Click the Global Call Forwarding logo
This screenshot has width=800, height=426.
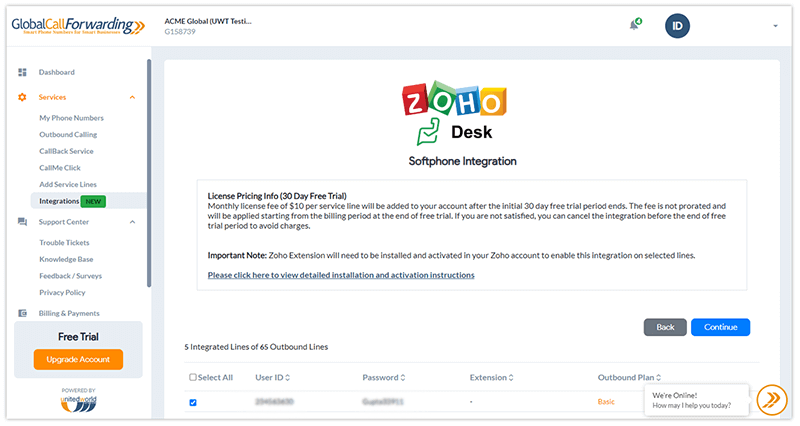pyautogui.click(x=78, y=26)
